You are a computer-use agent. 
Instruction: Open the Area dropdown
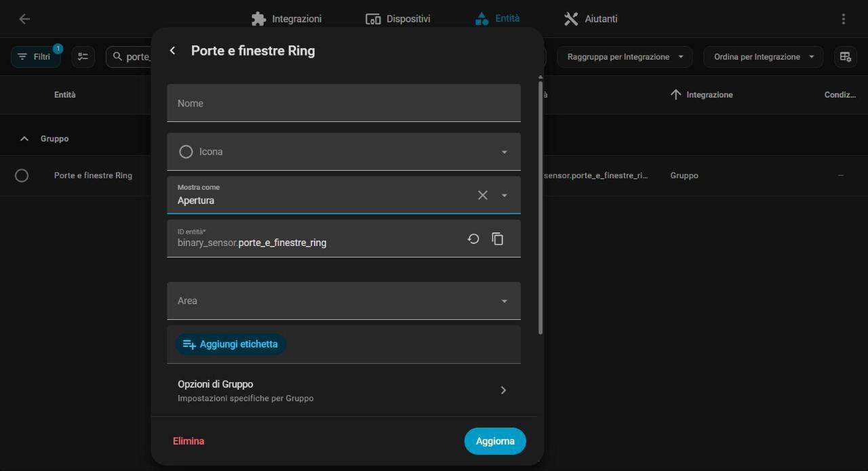click(344, 301)
